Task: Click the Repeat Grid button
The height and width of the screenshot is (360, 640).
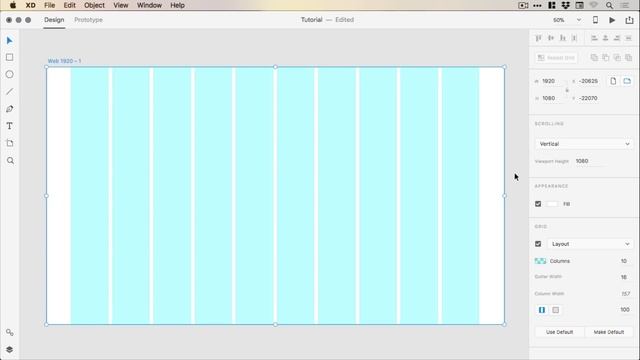Action: 556,58
